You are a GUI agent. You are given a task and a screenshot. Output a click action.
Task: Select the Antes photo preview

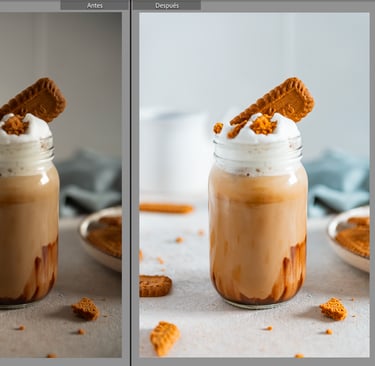coord(61,185)
